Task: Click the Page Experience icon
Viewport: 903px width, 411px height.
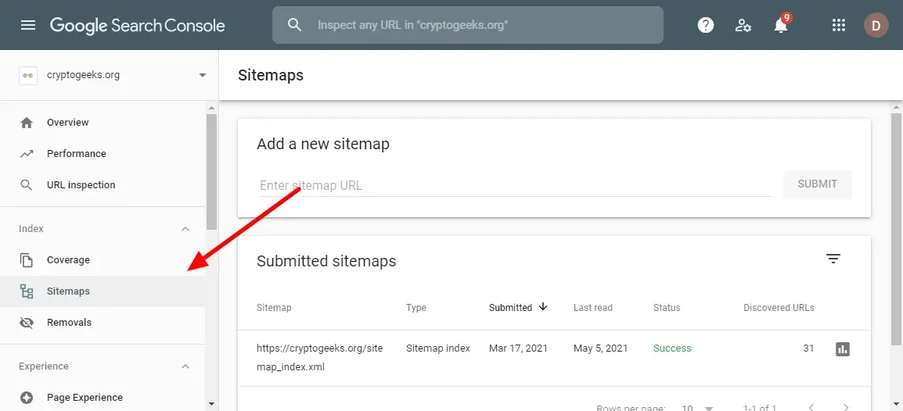Action: (x=26, y=398)
